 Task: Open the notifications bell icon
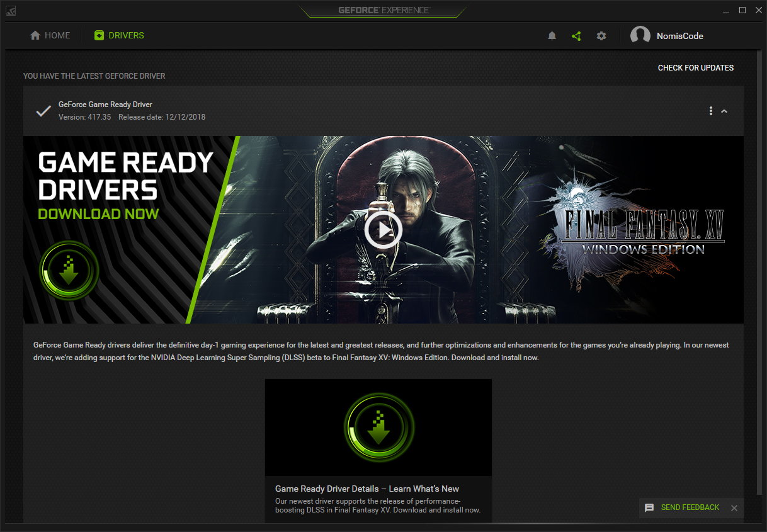pyautogui.click(x=552, y=36)
